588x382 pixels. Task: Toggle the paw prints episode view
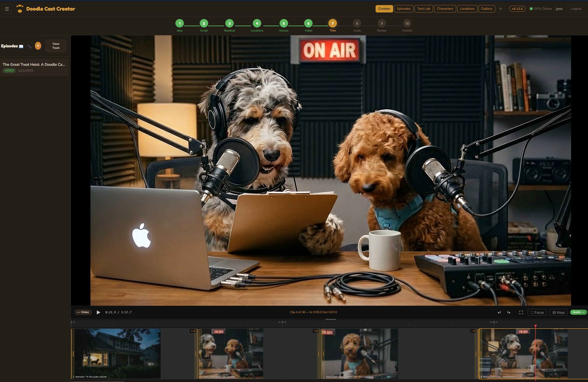(29, 45)
